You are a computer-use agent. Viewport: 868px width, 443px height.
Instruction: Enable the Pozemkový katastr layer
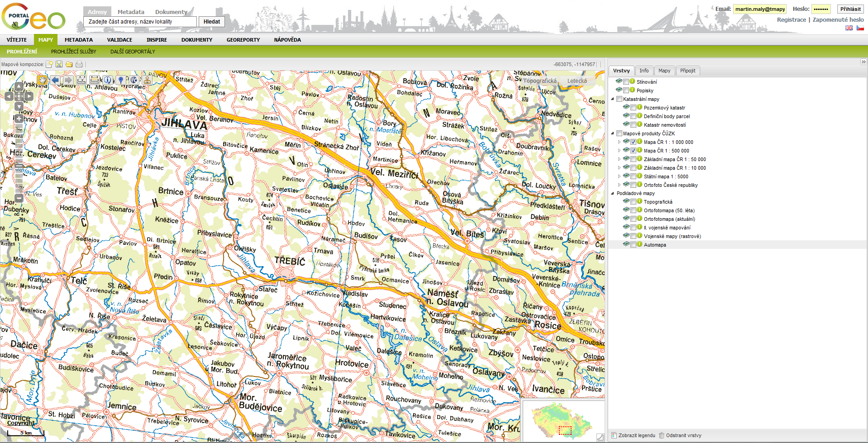pyautogui.click(x=633, y=108)
